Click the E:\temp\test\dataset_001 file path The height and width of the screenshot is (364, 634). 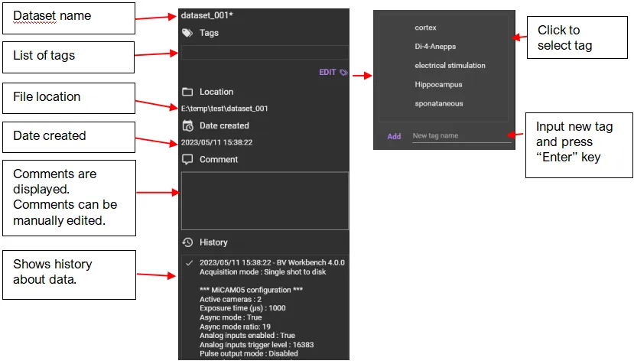point(224,109)
